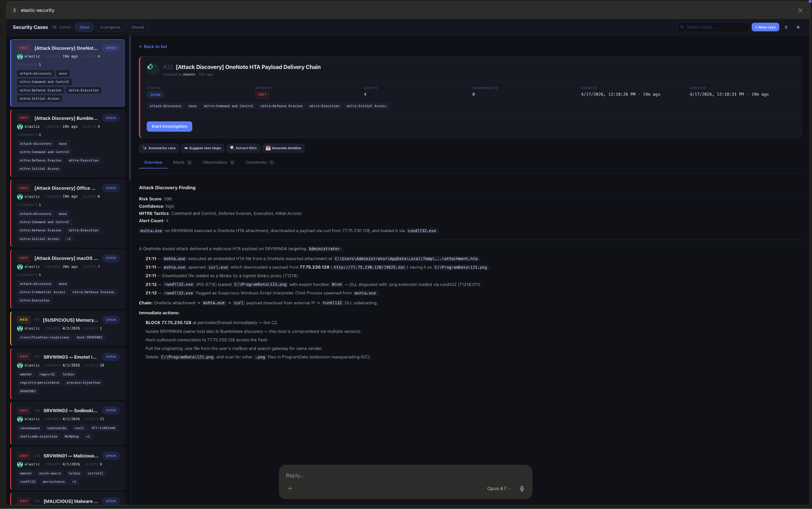Click the microphone icon in reply box

[x=522, y=488]
